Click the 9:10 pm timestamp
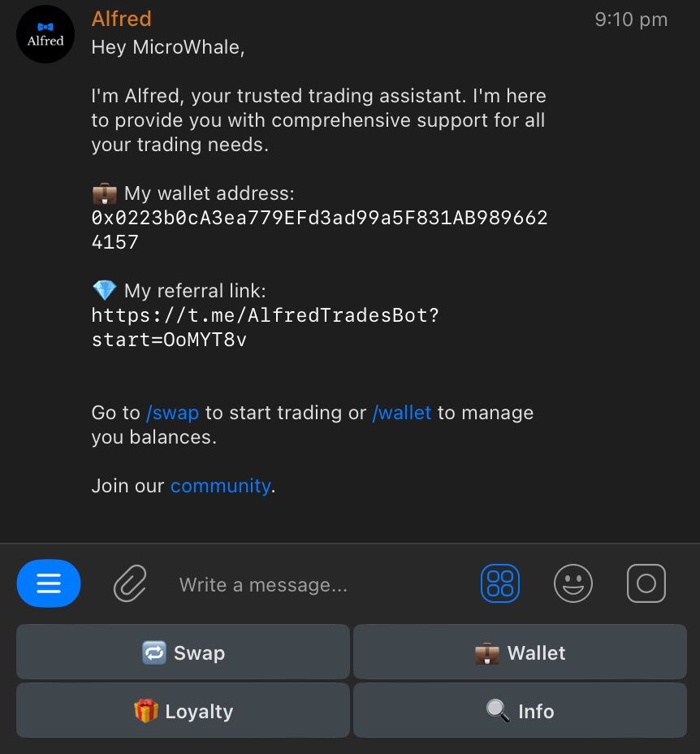Screen dimensions: 700x754 pyautogui.click(x=631, y=19)
